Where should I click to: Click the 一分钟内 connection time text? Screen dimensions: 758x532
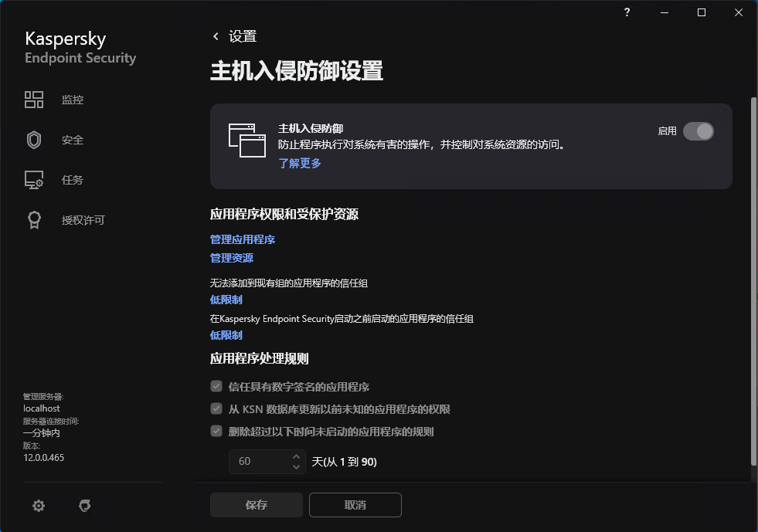pos(42,433)
